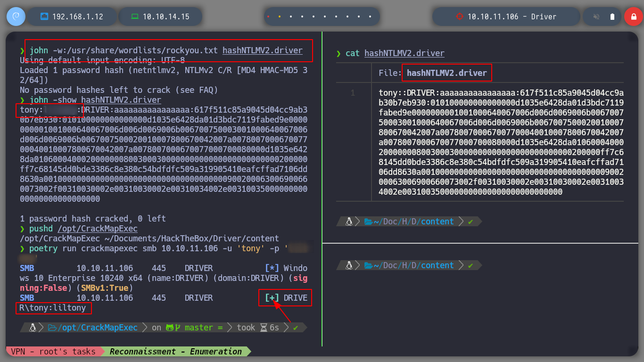Click the red target crosshair icon
Screen dimensions: 644x362
(x=460, y=16)
